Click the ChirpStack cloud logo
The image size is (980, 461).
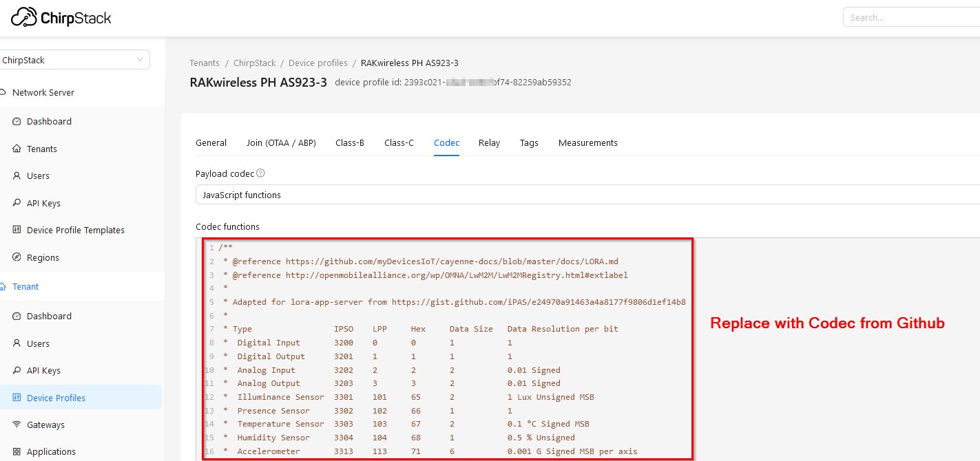[x=23, y=17]
